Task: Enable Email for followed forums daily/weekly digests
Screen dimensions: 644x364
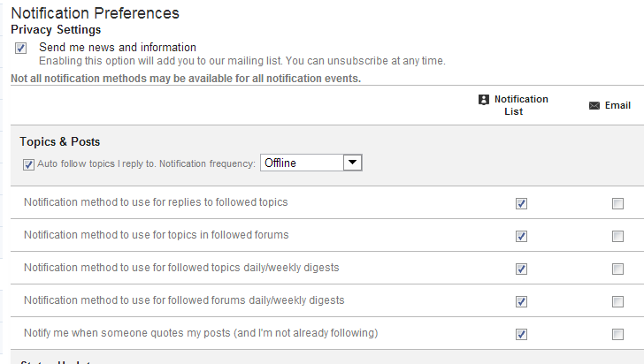Action: pyautogui.click(x=617, y=301)
